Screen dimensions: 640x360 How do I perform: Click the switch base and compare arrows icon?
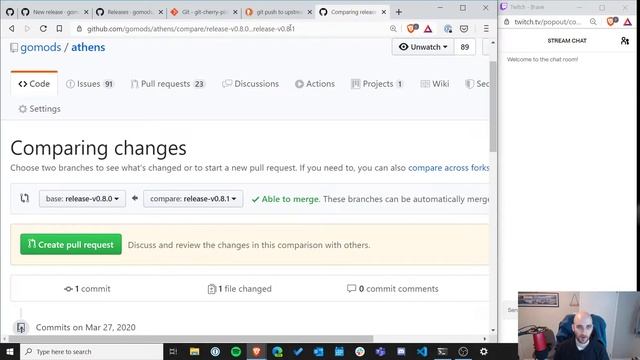pyautogui.click(x=24, y=198)
